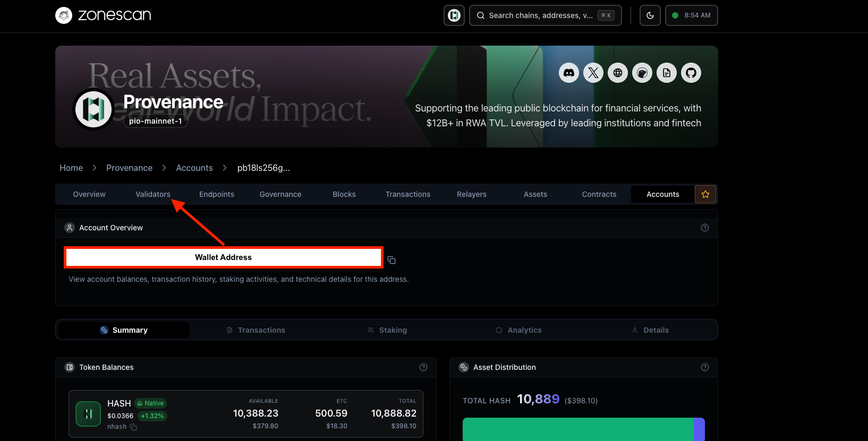
Task: Open Provenance's X (Twitter) profile
Action: (593, 73)
